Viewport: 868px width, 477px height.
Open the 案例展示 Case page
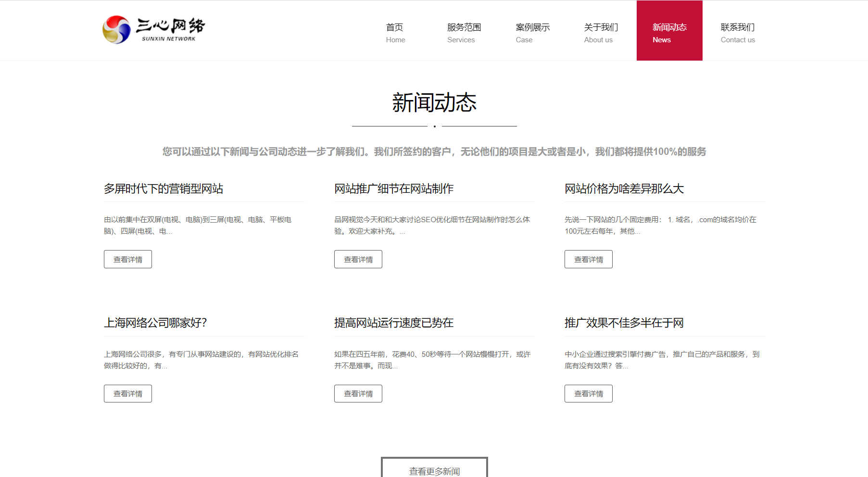coord(532,33)
